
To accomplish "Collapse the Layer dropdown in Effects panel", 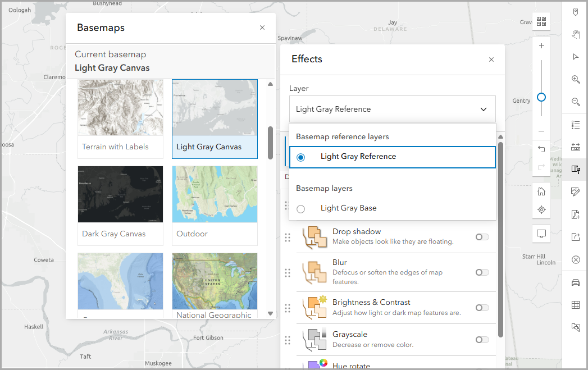I will tap(483, 109).
